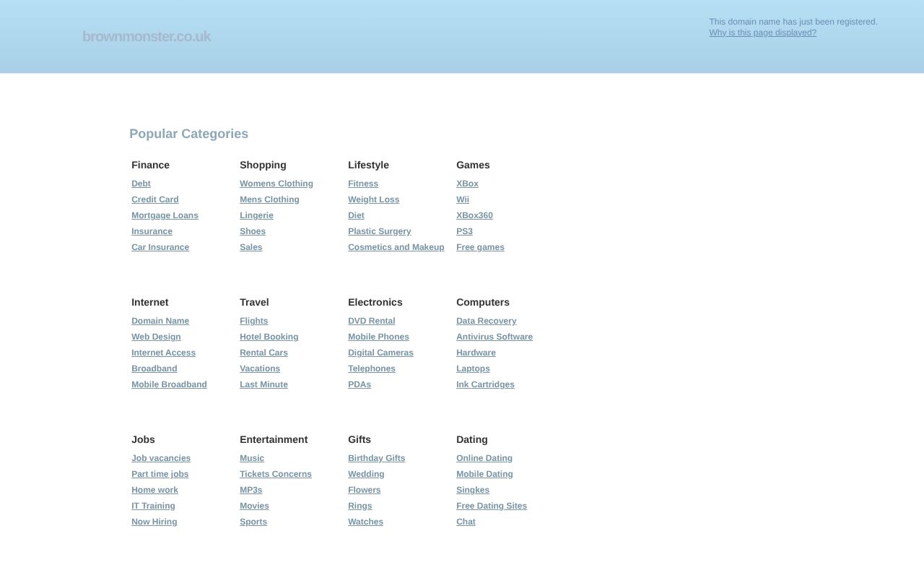This screenshot has width=924, height=578.
Task: Open the XBox360 games link
Action: point(474,215)
